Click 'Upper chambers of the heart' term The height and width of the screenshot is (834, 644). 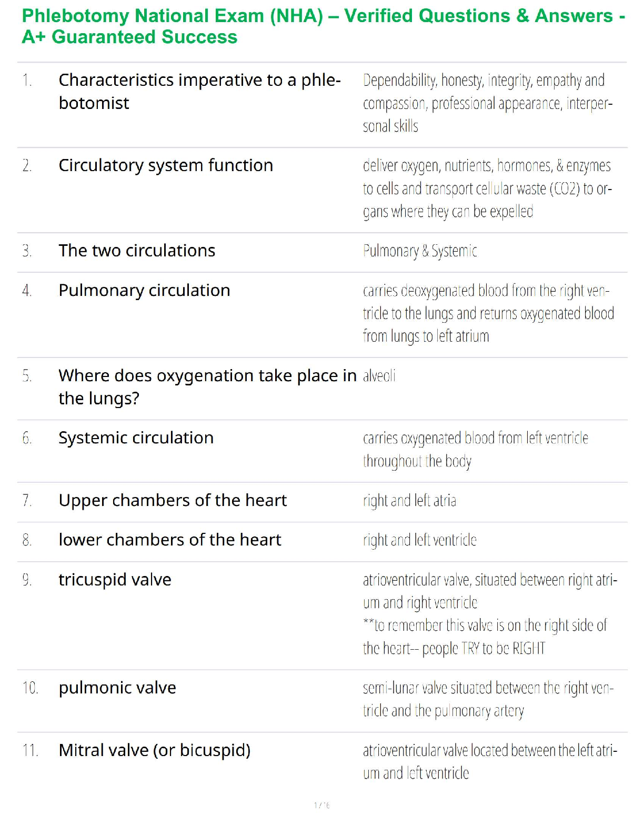(173, 500)
